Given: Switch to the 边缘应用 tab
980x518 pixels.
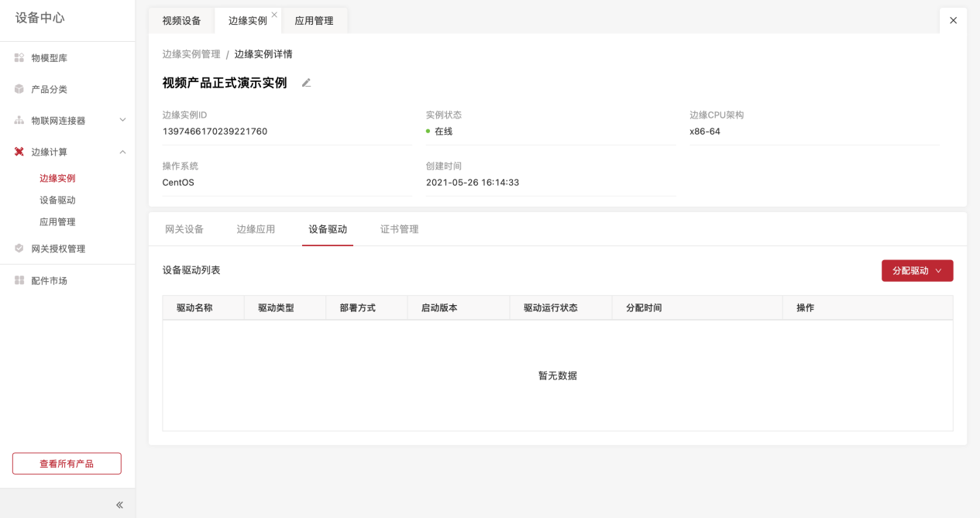Looking at the screenshot, I should pos(256,229).
